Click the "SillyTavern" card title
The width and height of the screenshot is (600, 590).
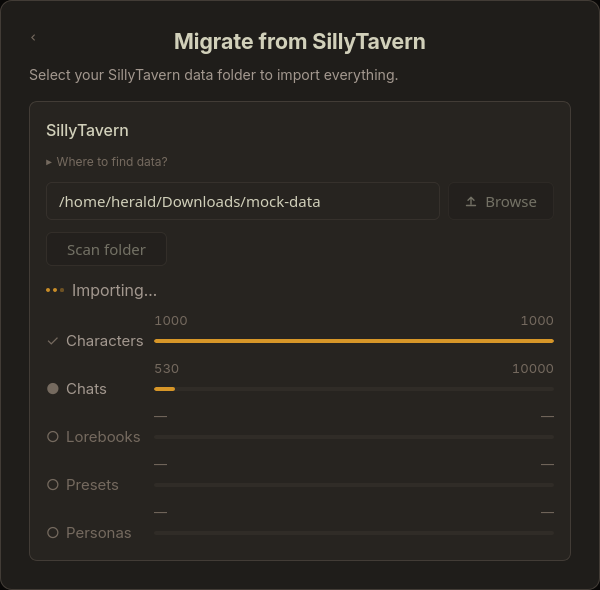pyautogui.click(x=87, y=130)
